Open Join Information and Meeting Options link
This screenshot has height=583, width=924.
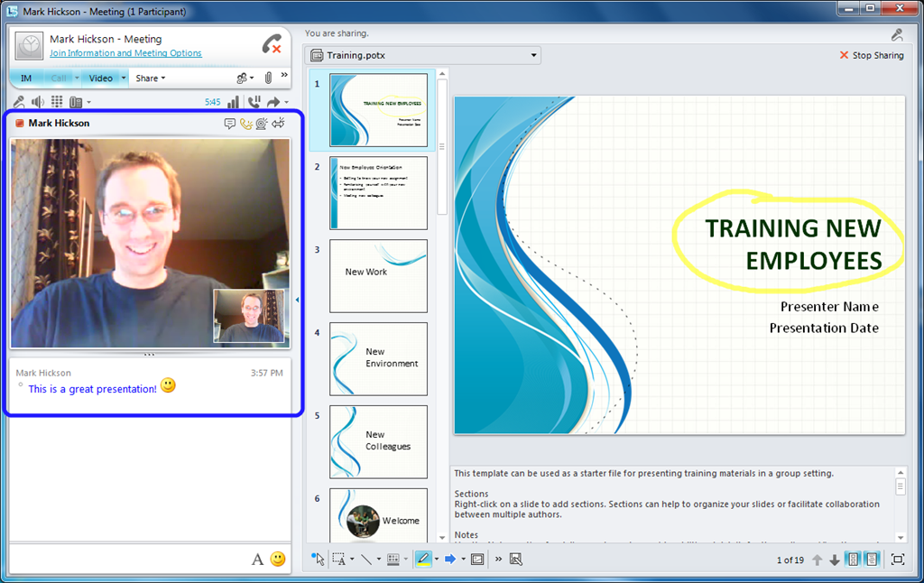tap(125, 53)
